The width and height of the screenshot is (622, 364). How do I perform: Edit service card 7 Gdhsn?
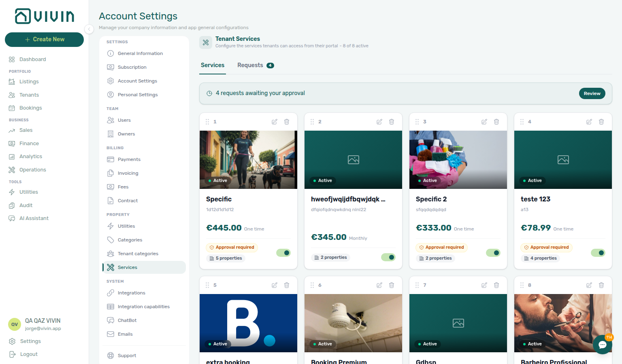[484, 285]
